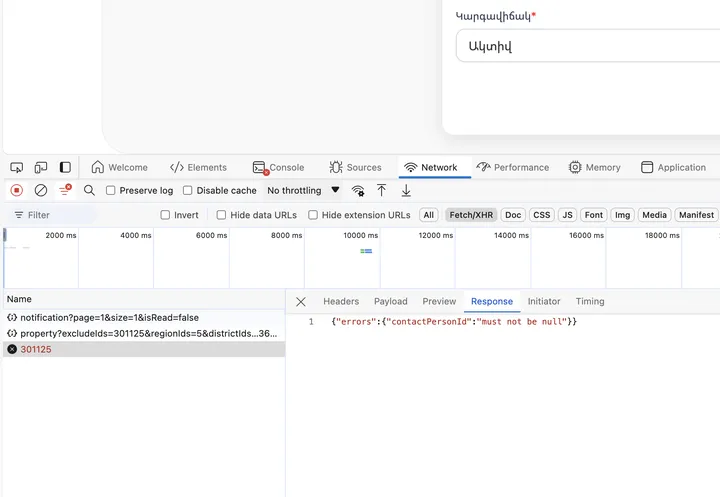Enable the Preserve log checkbox
The width and height of the screenshot is (720, 497).
(x=111, y=190)
